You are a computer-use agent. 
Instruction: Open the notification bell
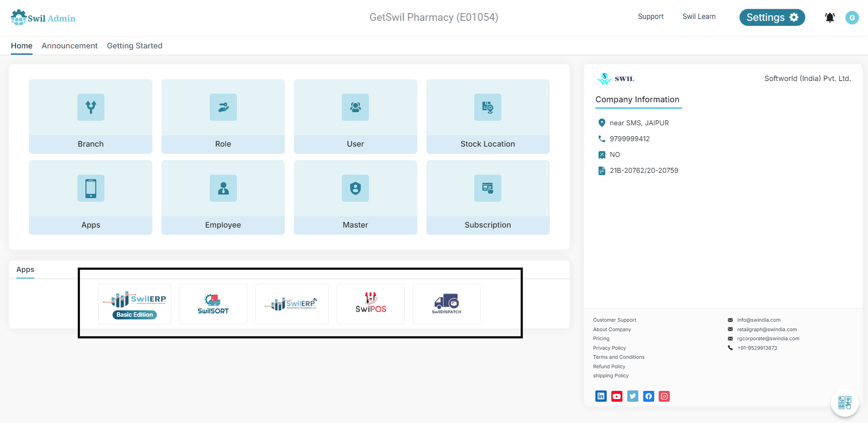[830, 18]
